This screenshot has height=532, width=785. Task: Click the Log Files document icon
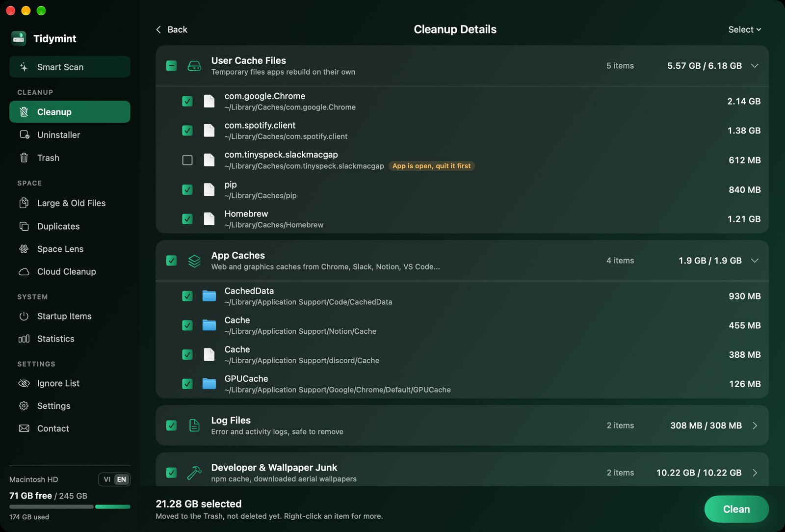coord(194,426)
